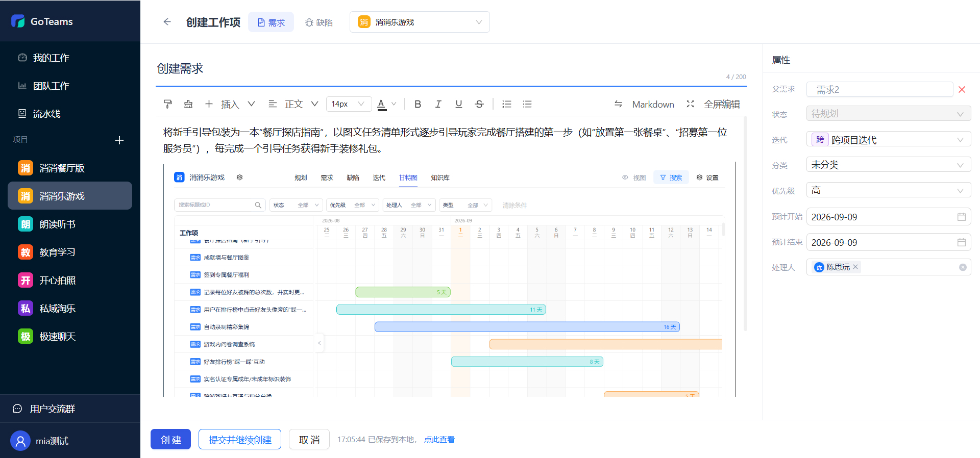The image size is (980, 458).
Task: Toggle underline formatting
Action: (459, 104)
